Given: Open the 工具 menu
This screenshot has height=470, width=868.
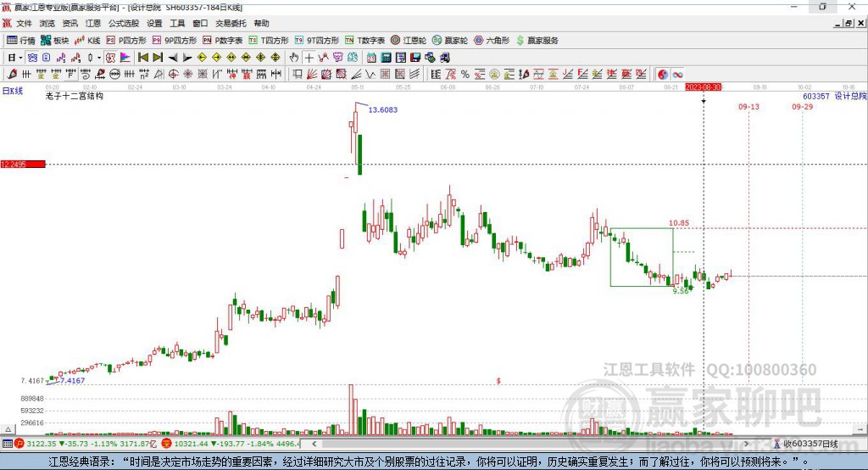Looking at the screenshot, I should (177, 23).
